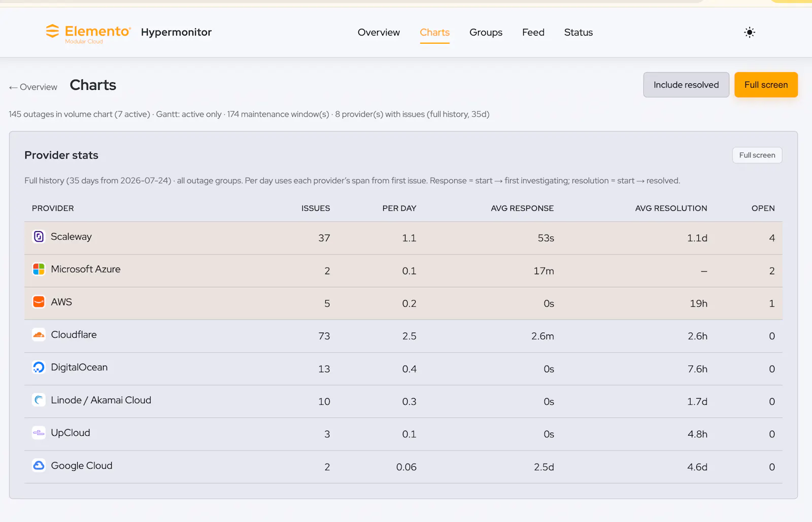Viewport: 812px width, 522px height.
Task: Open the Groups navigation tab
Action: click(486, 32)
